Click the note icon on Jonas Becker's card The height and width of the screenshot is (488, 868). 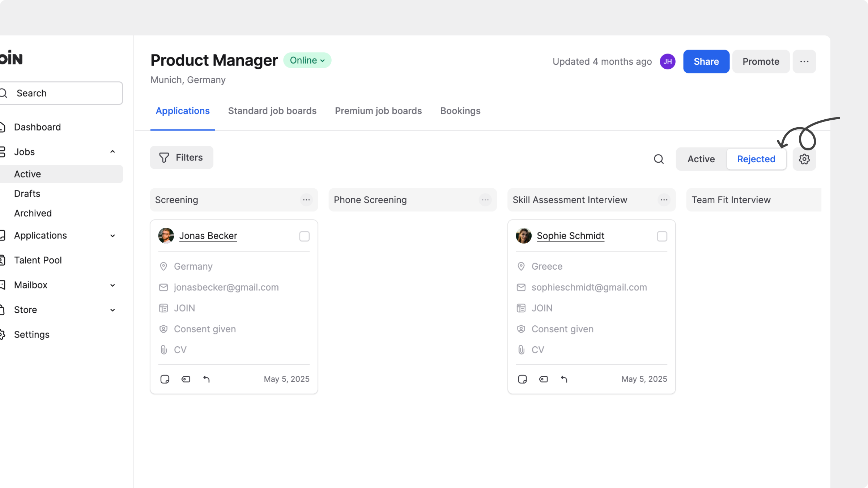coord(165,379)
